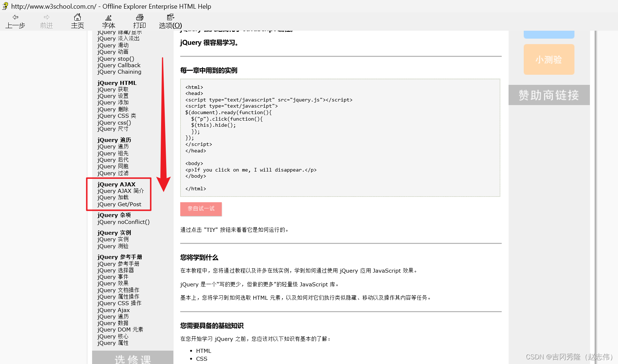618x364 pixels.
Task: Open the jQuery 选择器 link
Action: pos(116,270)
